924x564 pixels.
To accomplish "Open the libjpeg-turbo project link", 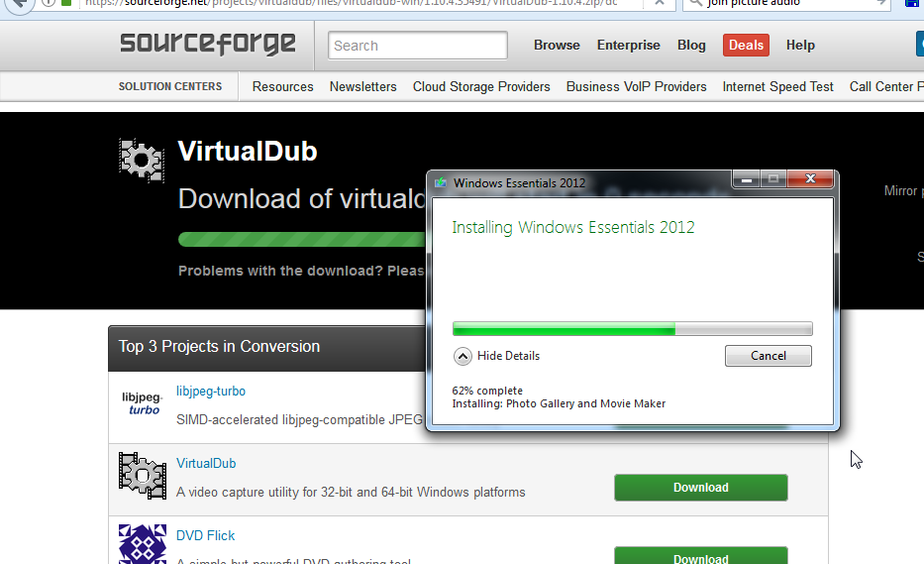I will tap(210, 392).
